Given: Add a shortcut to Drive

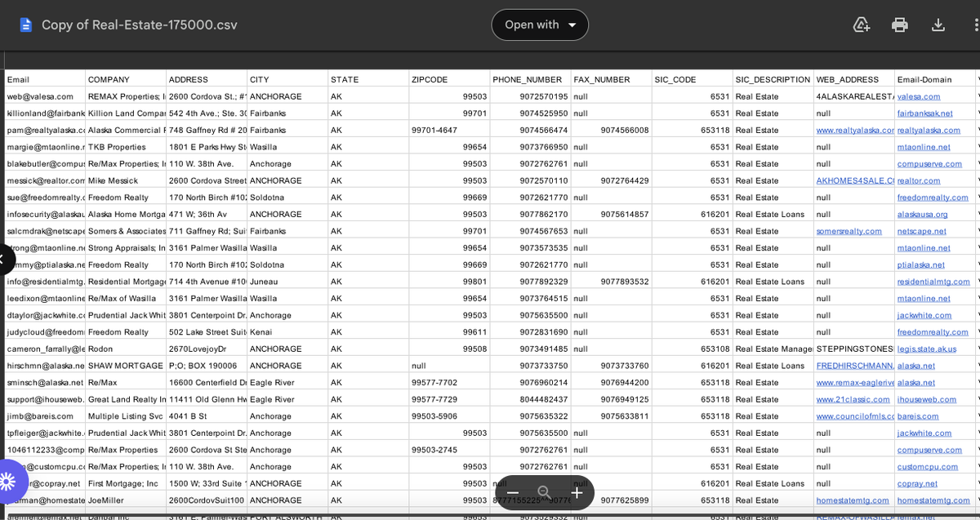Looking at the screenshot, I should tap(862, 24).
